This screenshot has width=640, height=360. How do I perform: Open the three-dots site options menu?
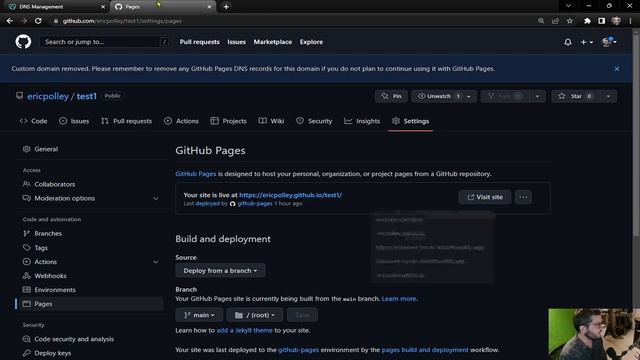523,197
